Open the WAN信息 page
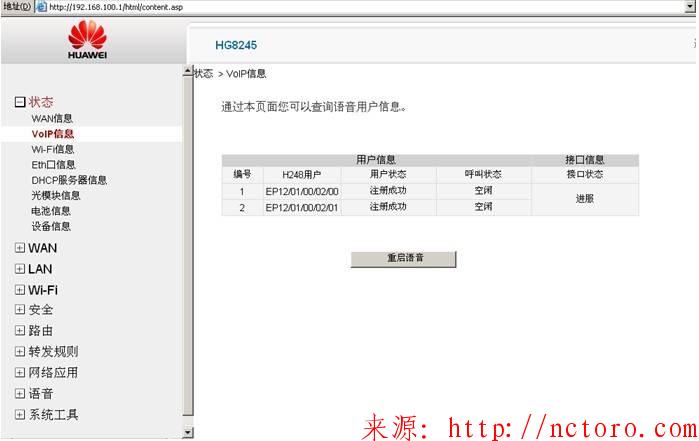The width and height of the screenshot is (699, 441). click(52, 118)
